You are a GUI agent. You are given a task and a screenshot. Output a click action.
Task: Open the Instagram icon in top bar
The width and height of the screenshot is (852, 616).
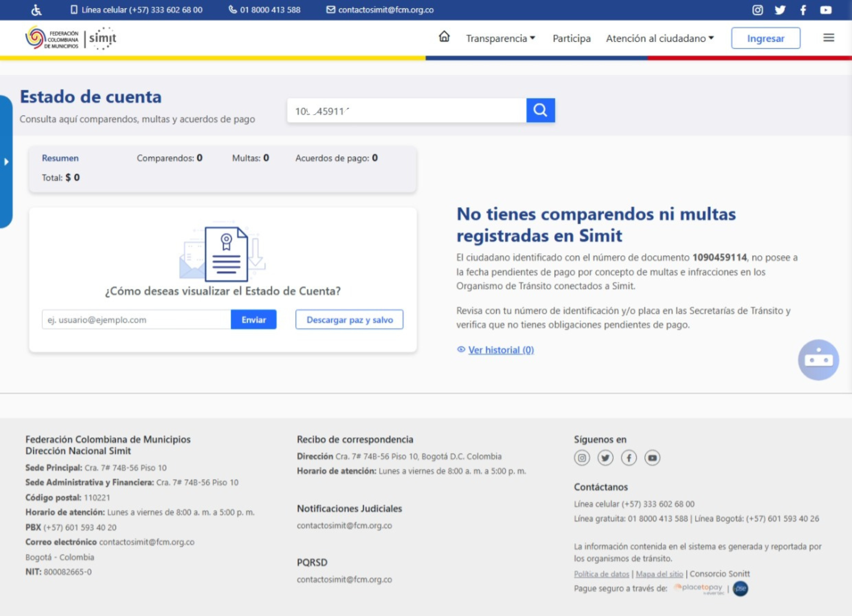(x=757, y=10)
